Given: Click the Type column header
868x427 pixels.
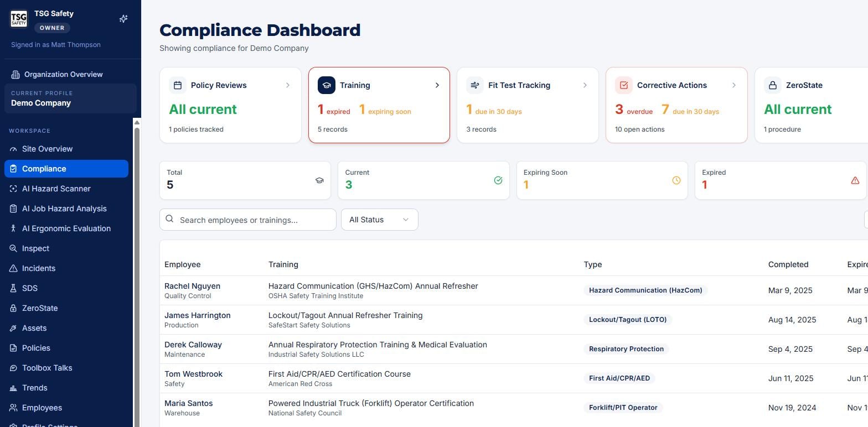Looking at the screenshot, I should (592, 264).
